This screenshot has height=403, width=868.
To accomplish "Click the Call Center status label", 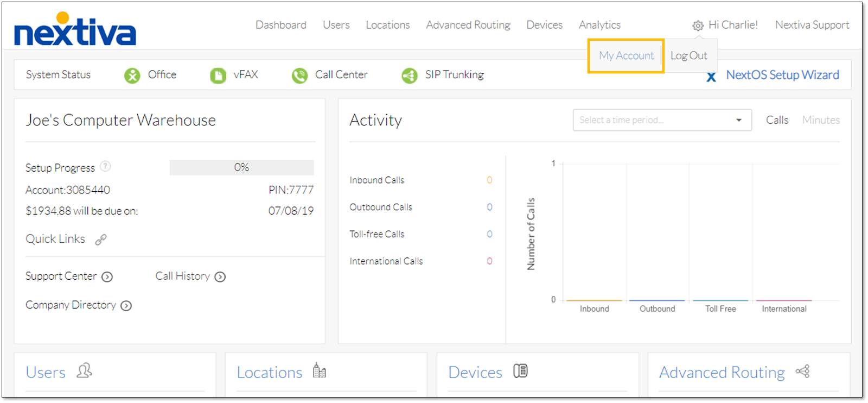I will (341, 74).
